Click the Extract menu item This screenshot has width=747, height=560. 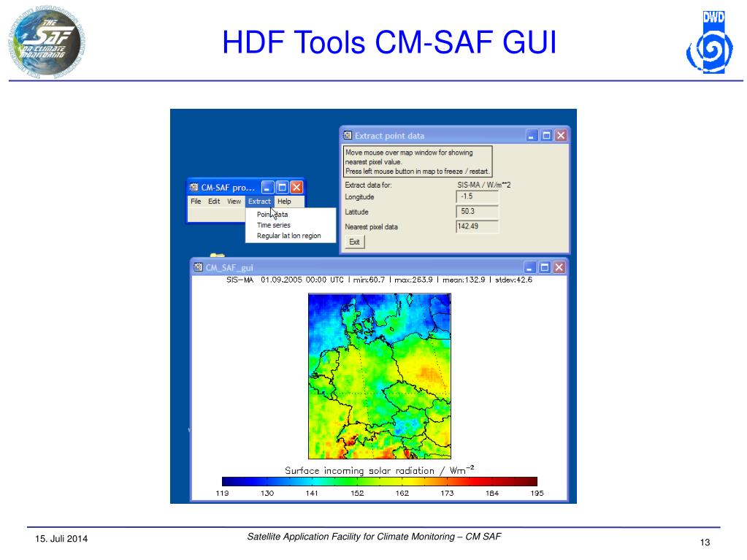click(259, 202)
